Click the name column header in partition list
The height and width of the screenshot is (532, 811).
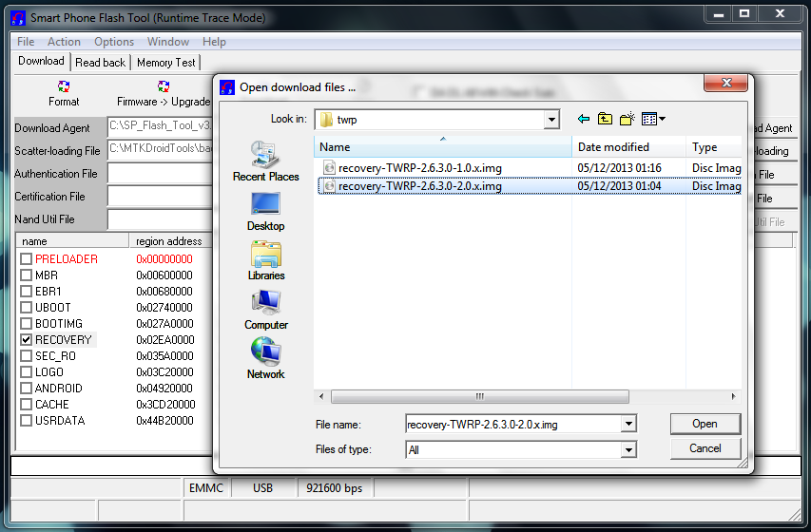click(72, 241)
